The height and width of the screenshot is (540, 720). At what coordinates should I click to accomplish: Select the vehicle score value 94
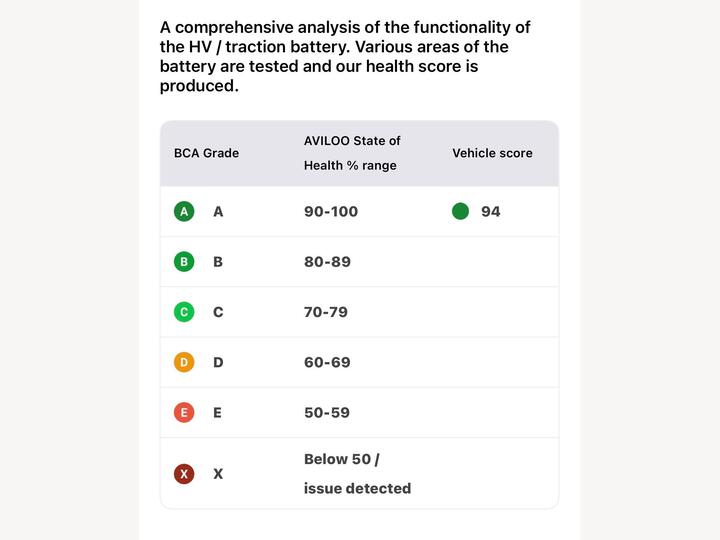(x=490, y=212)
